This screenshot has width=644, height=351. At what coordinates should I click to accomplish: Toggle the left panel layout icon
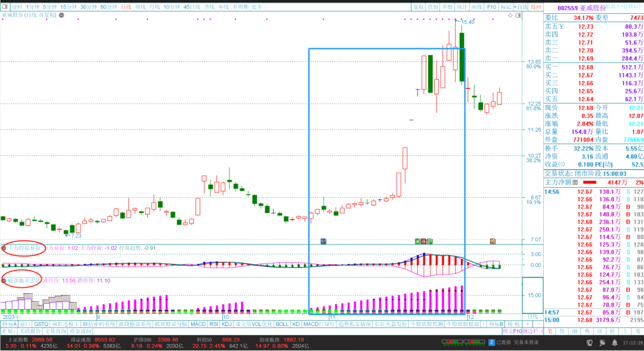coord(5,7)
